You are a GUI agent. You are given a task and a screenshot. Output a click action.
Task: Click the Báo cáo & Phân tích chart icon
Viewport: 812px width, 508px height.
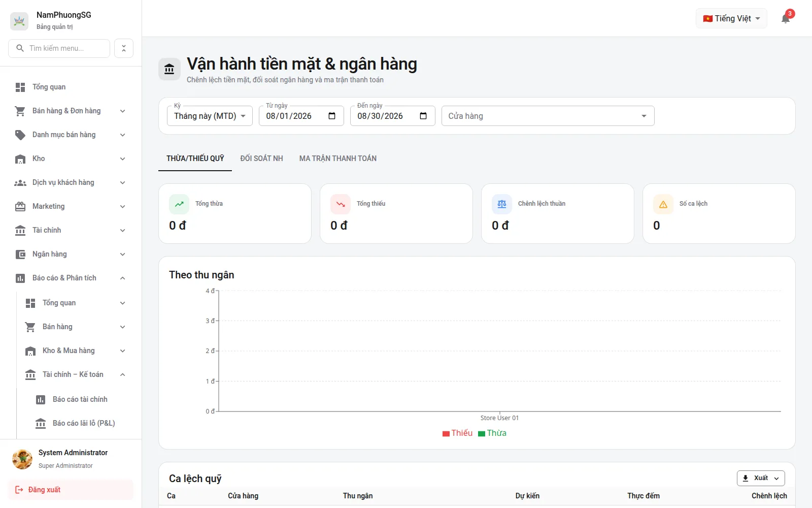coord(20,278)
